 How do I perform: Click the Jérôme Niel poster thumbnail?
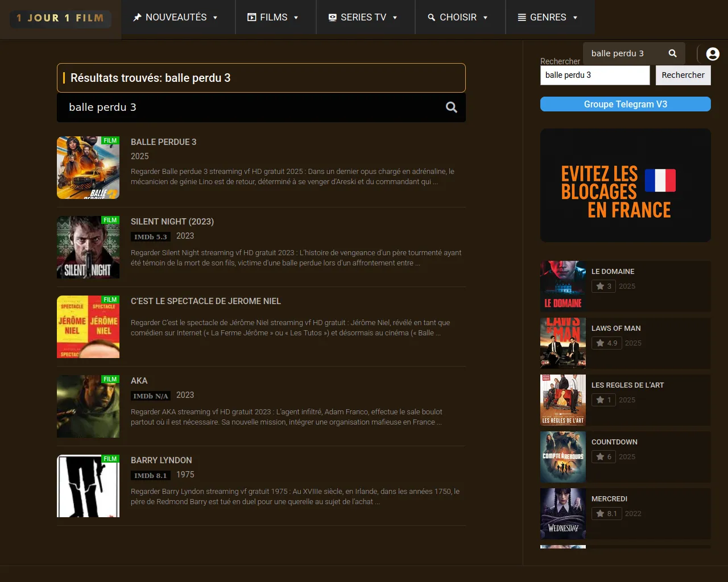point(88,327)
